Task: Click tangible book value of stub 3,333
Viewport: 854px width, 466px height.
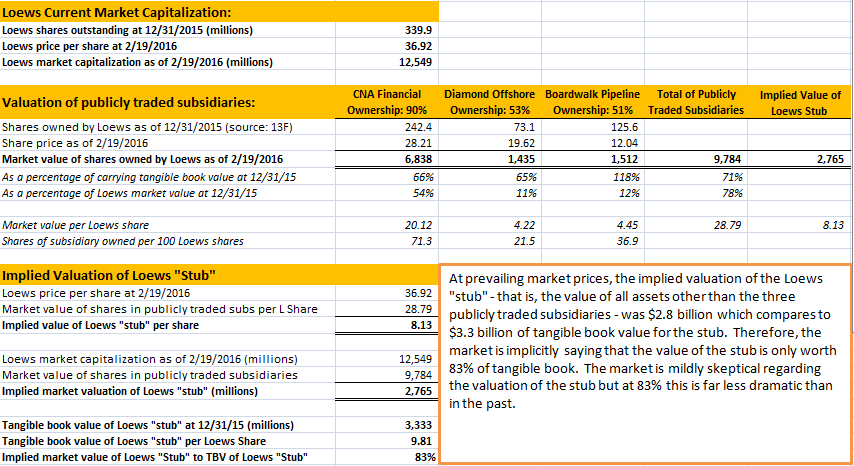Action: (418, 425)
